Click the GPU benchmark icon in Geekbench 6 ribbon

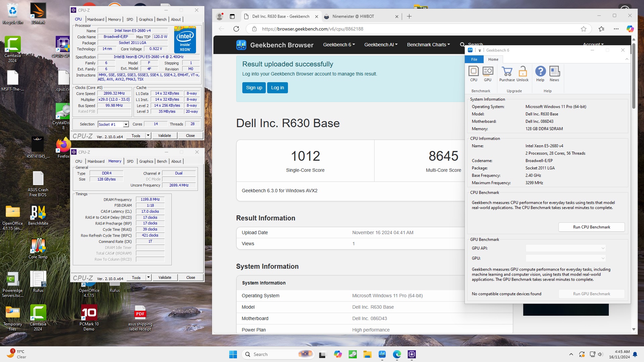click(488, 74)
